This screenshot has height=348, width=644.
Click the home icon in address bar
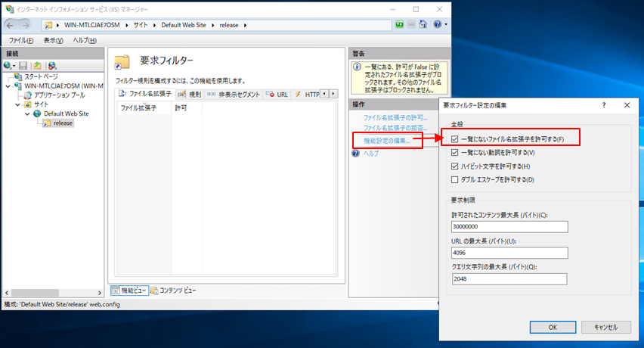(423, 24)
